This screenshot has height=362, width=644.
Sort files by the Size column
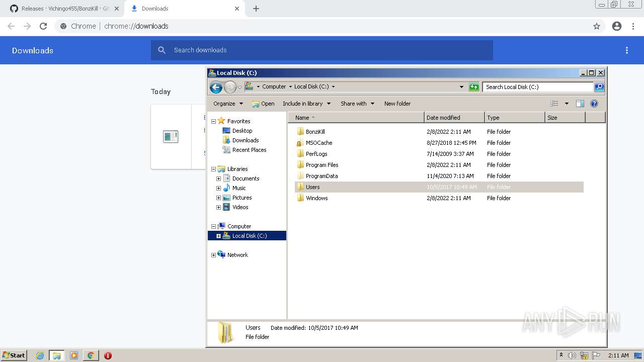[565, 118]
